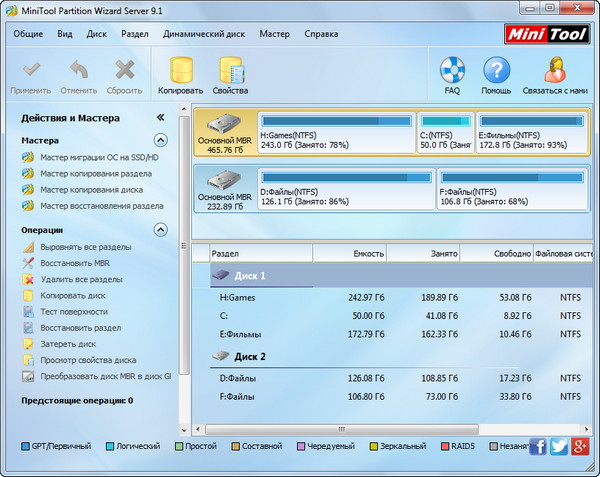Viewport: 600px width, 477px height.
Task: Click the Copy (Копировать) disk icon
Action: [x=181, y=70]
